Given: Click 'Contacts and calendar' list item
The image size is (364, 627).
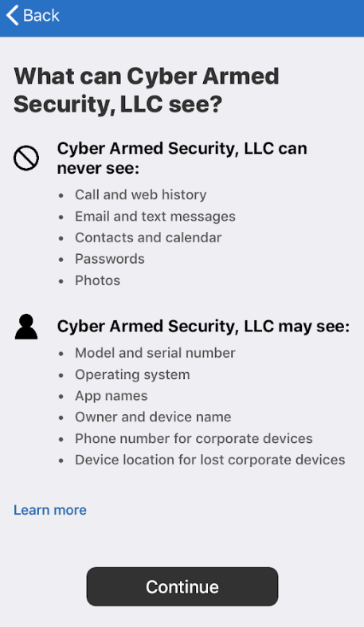Looking at the screenshot, I should click(x=148, y=237).
